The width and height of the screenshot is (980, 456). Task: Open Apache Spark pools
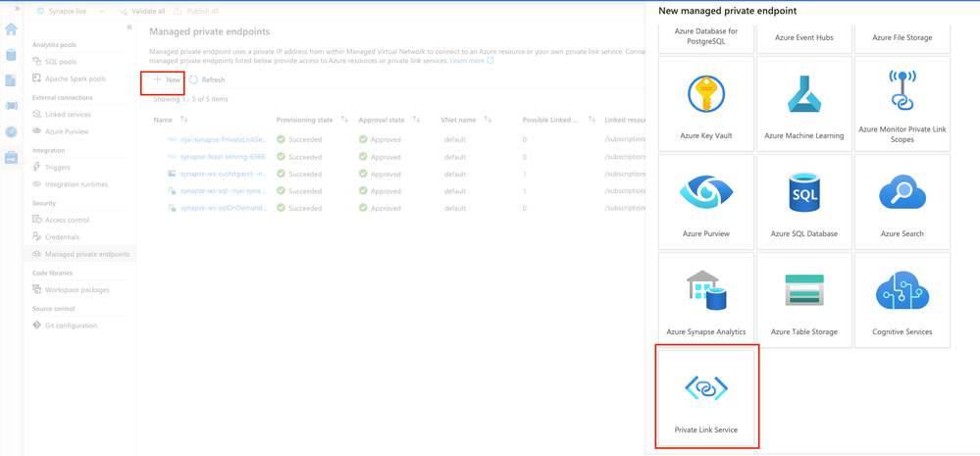coord(76,78)
